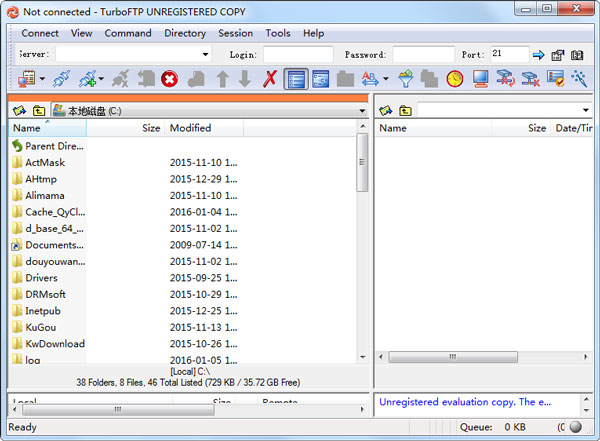This screenshot has height=441, width=600.
Task: Click queue pane horizontal scrollbar thumb
Action: pos(118,410)
